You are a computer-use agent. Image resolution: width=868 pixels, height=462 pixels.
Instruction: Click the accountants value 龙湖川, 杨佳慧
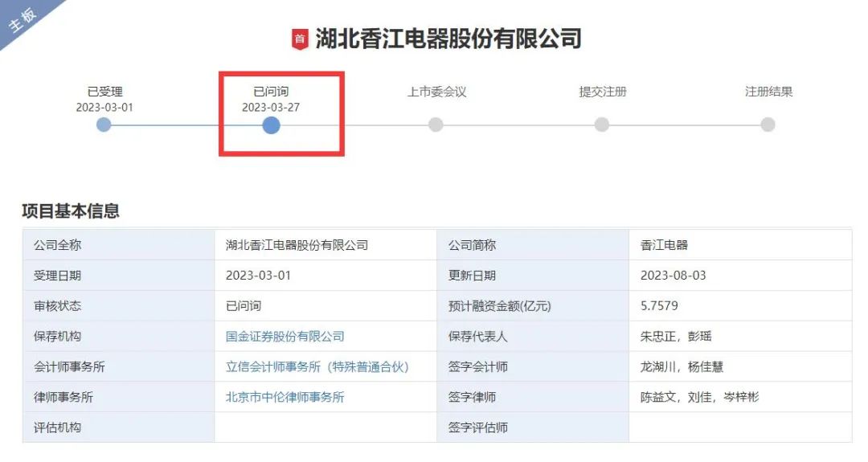pyautogui.click(x=682, y=366)
